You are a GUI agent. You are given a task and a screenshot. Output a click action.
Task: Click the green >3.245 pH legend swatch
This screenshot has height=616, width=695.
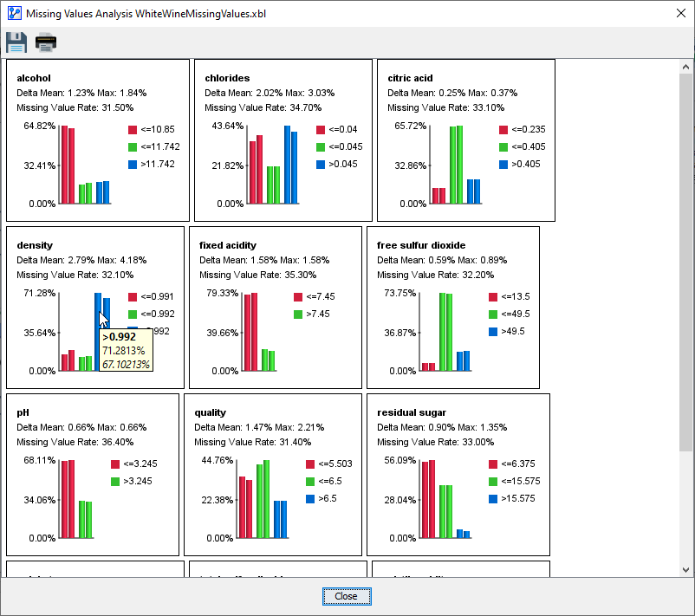click(114, 482)
